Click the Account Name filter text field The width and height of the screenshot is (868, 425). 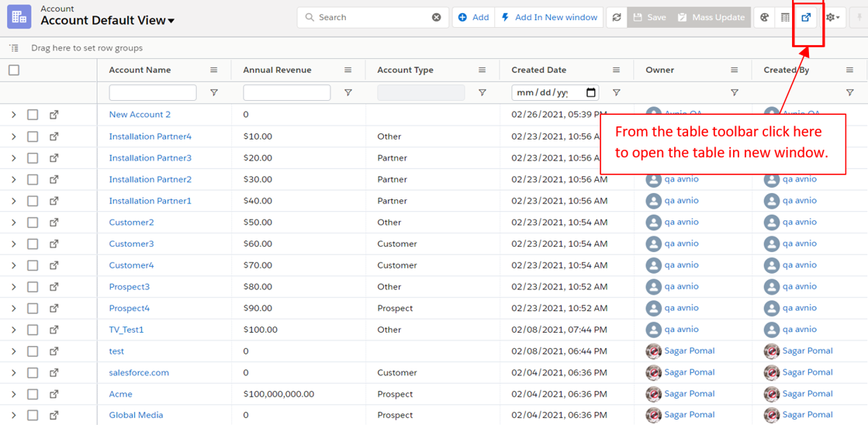tap(153, 93)
